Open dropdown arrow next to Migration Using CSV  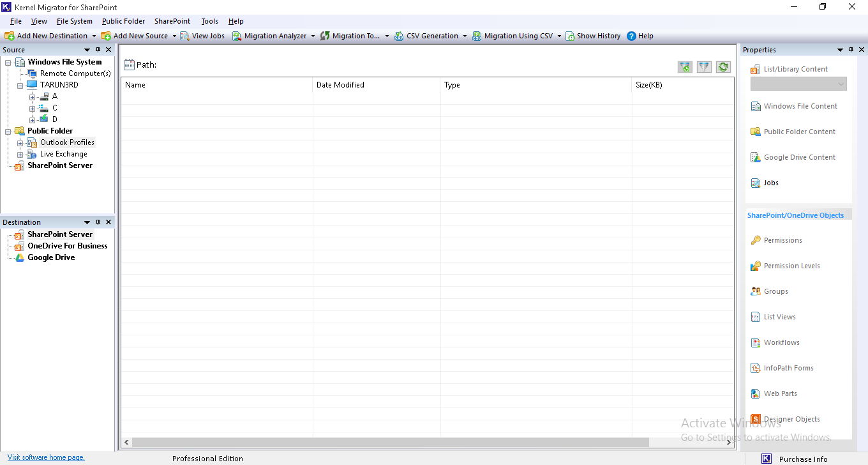click(559, 36)
